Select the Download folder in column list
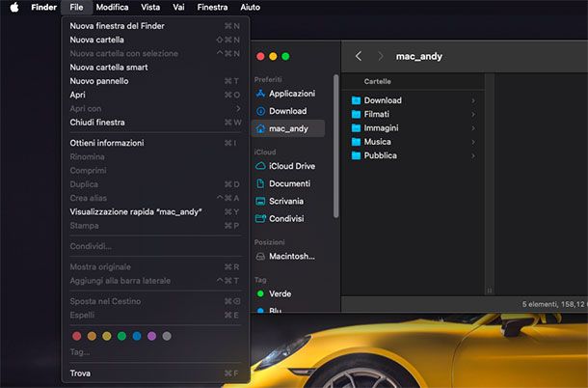Image resolution: width=588 pixels, height=388 pixels. [414, 100]
